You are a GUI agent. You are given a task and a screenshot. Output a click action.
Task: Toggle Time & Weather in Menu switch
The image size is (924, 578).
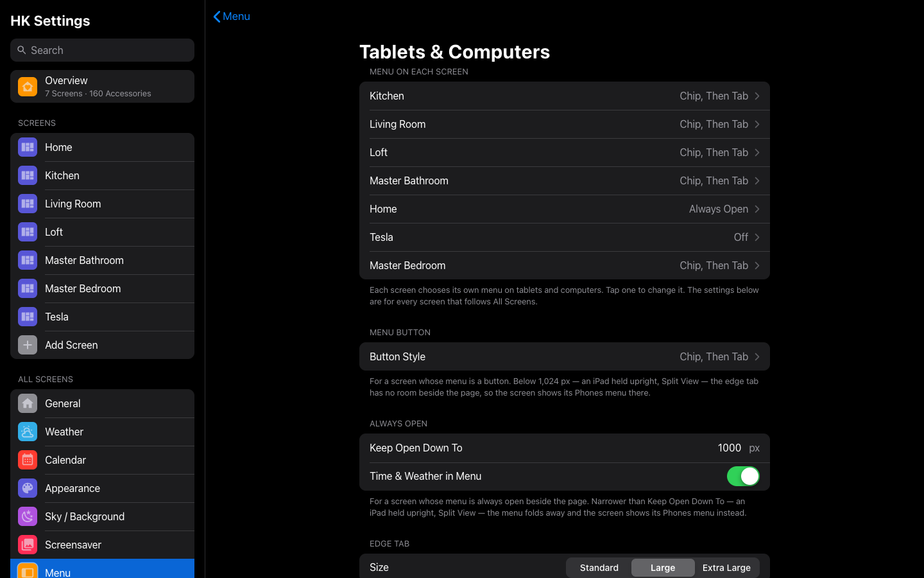743,476
